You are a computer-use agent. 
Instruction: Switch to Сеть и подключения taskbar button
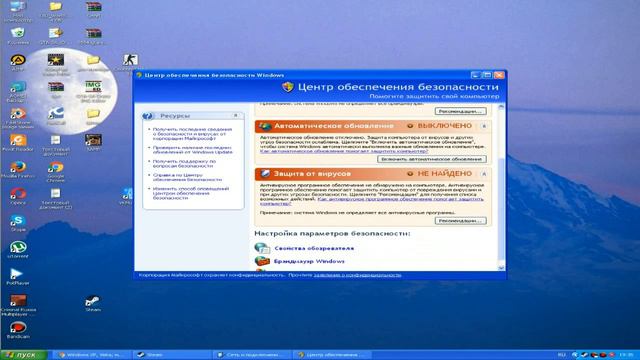(x=251, y=355)
